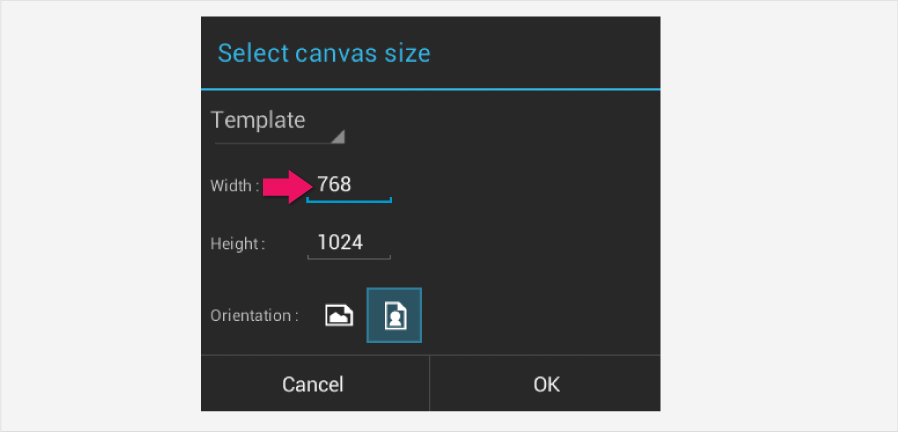Click the pink arrow pointing at width
Viewport: 898px width, 432px height.
[x=287, y=186]
